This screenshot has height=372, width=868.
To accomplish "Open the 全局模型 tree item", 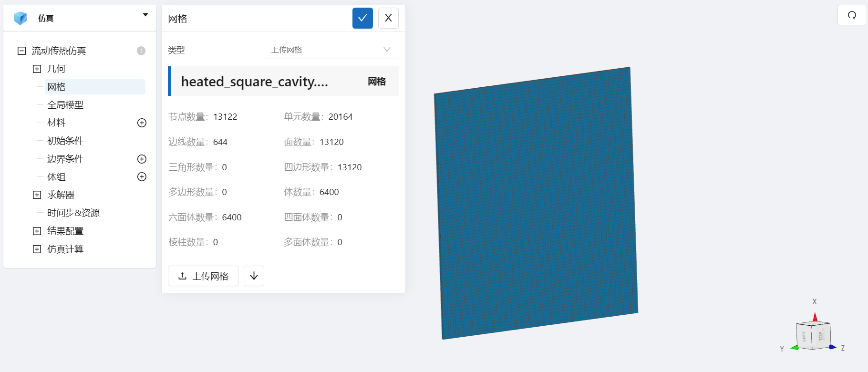I will tap(65, 105).
